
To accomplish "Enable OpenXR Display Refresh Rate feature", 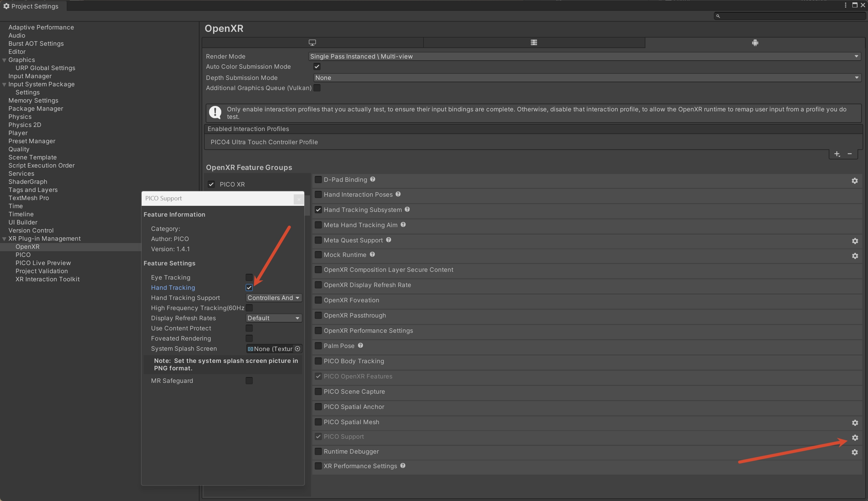I will pos(318,285).
